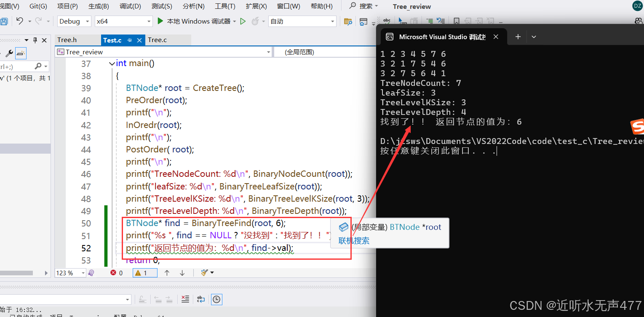Click the right arrow of the horizontal scrollbar

tap(47, 273)
